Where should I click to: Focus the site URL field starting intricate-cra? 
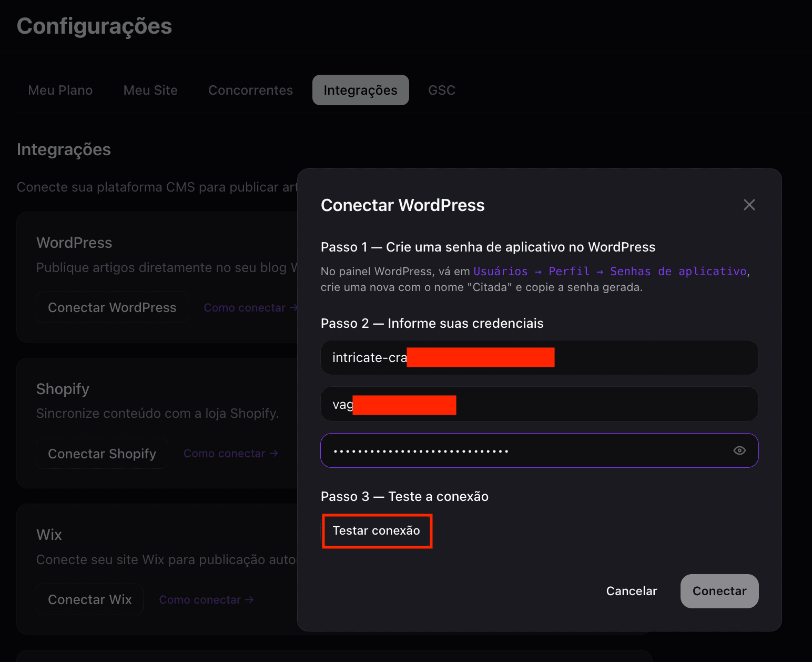540,358
